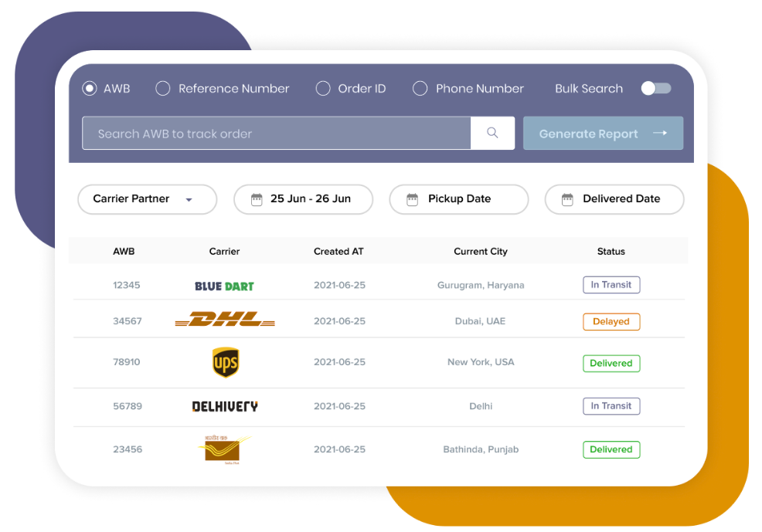Viewport: 762px width, 532px height.
Task: Click calendar icon in Pickup Date filter
Action: [x=413, y=199]
